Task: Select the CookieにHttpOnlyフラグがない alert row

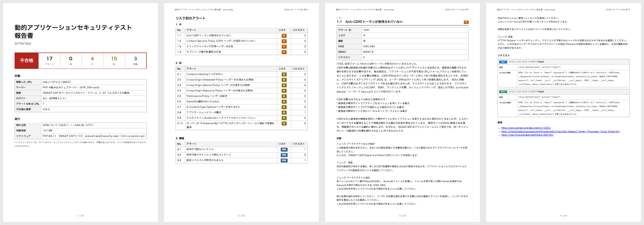Action: pos(242,74)
